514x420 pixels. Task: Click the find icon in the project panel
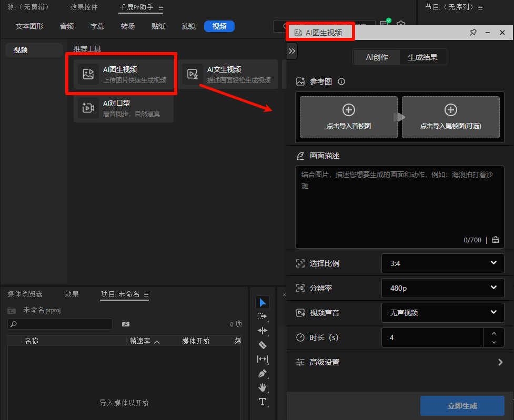click(127, 324)
